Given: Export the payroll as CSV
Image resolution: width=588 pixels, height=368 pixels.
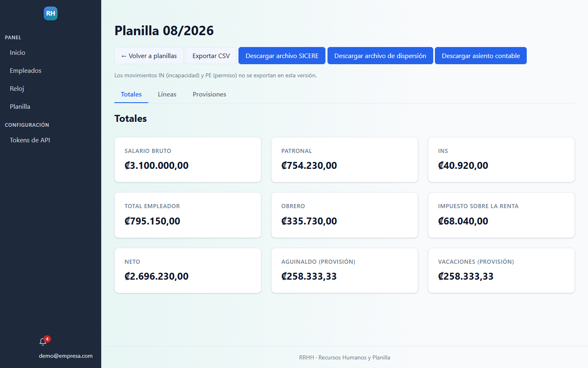Looking at the screenshot, I should click(211, 56).
